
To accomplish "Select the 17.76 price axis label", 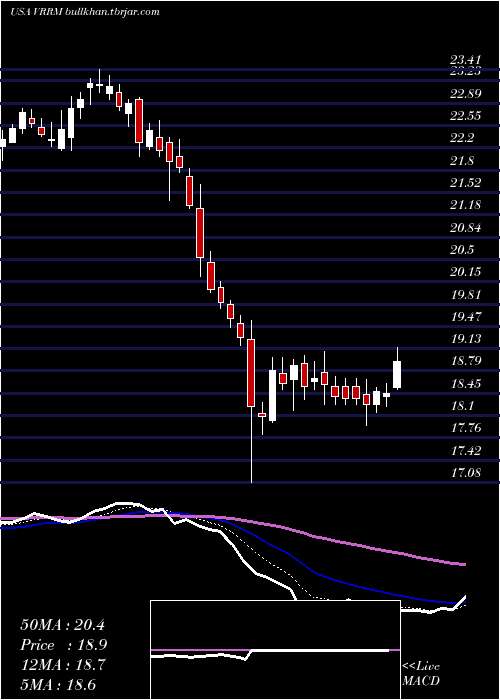I will (466, 428).
